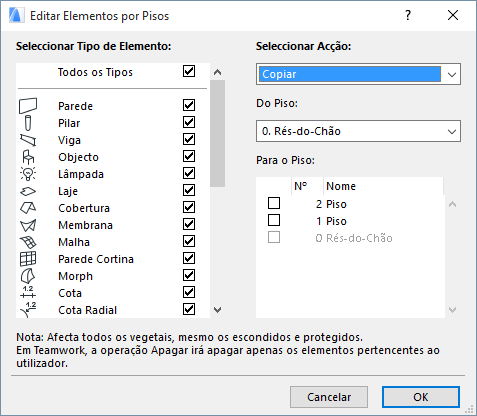Uncheck the Cobertura checkbox

(x=189, y=207)
